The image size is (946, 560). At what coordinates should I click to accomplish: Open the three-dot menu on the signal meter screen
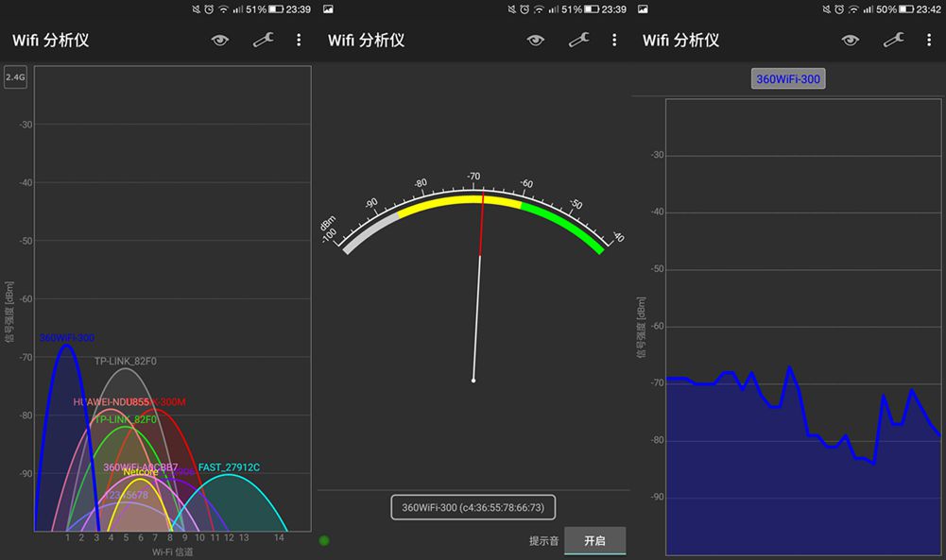(614, 40)
